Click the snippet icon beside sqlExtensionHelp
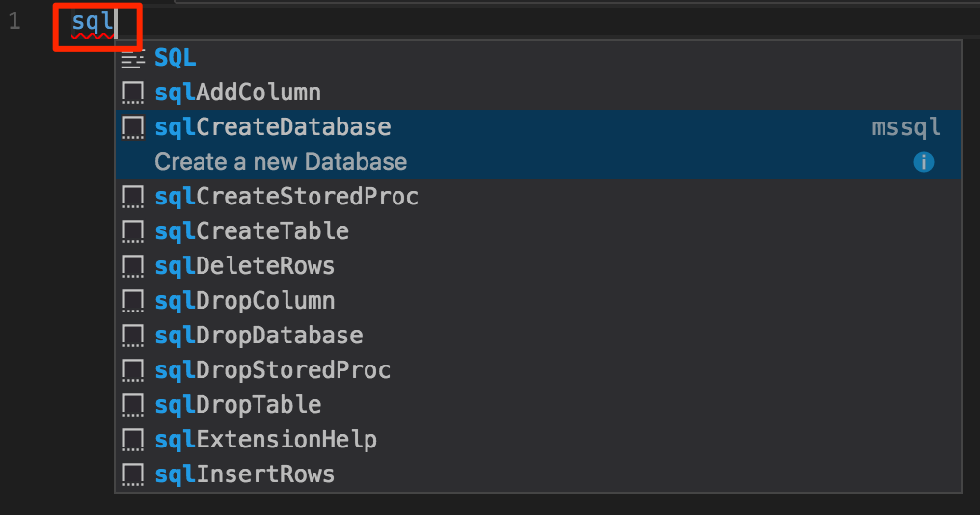The height and width of the screenshot is (515, 980). [x=133, y=440]
